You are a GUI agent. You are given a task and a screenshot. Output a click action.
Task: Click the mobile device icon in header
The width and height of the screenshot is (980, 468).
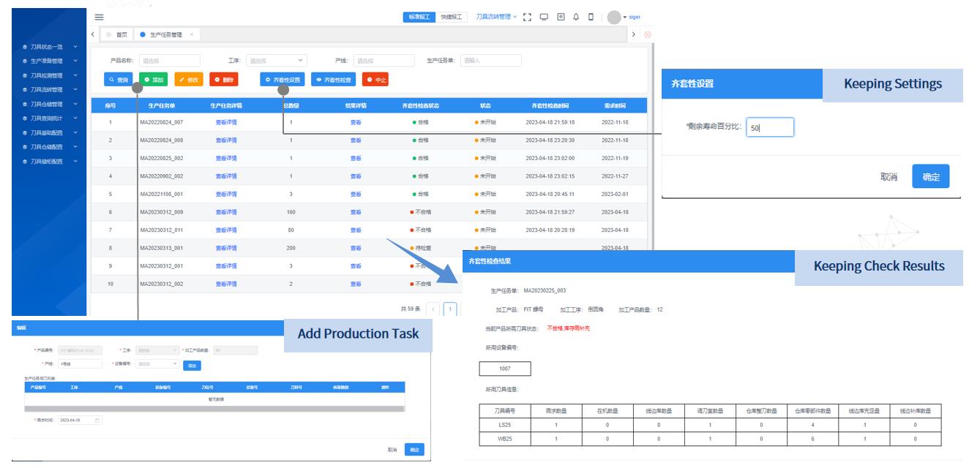point(591,17)
